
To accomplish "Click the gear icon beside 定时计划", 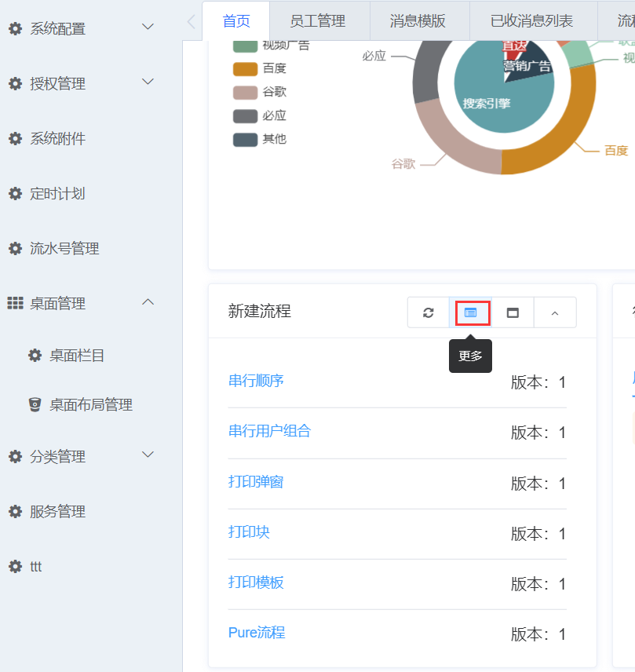I will (x=15, y=194).
